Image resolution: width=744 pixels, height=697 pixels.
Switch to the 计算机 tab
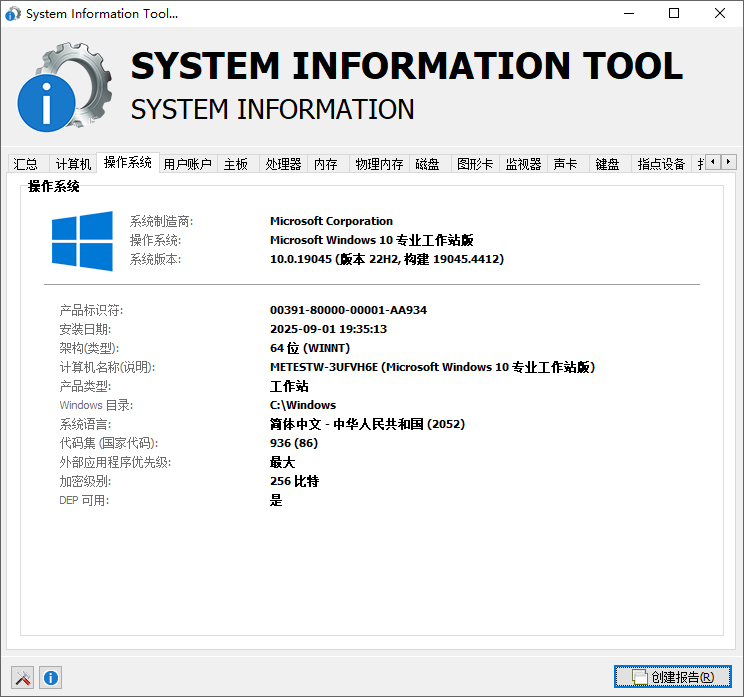(x=73, y=164)
